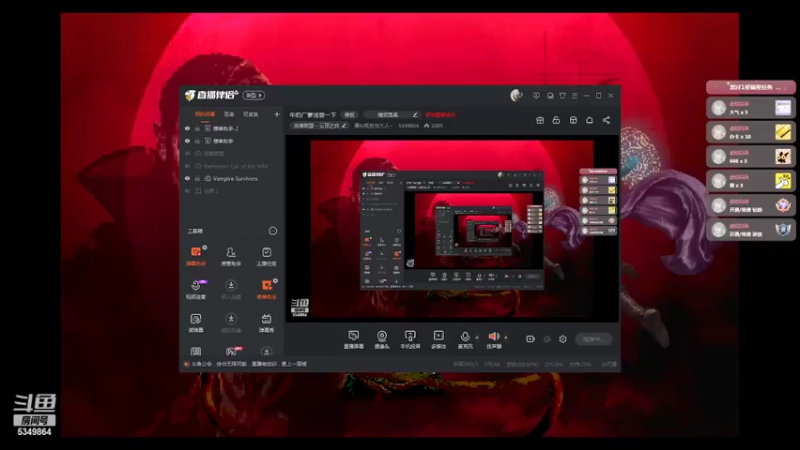Toggle lock on 榜单助手-2 source

point(197,129)
